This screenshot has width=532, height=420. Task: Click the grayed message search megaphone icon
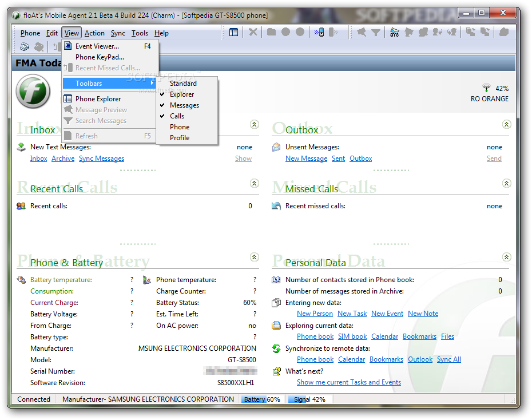pyautogui.click(x=362, y=33)
